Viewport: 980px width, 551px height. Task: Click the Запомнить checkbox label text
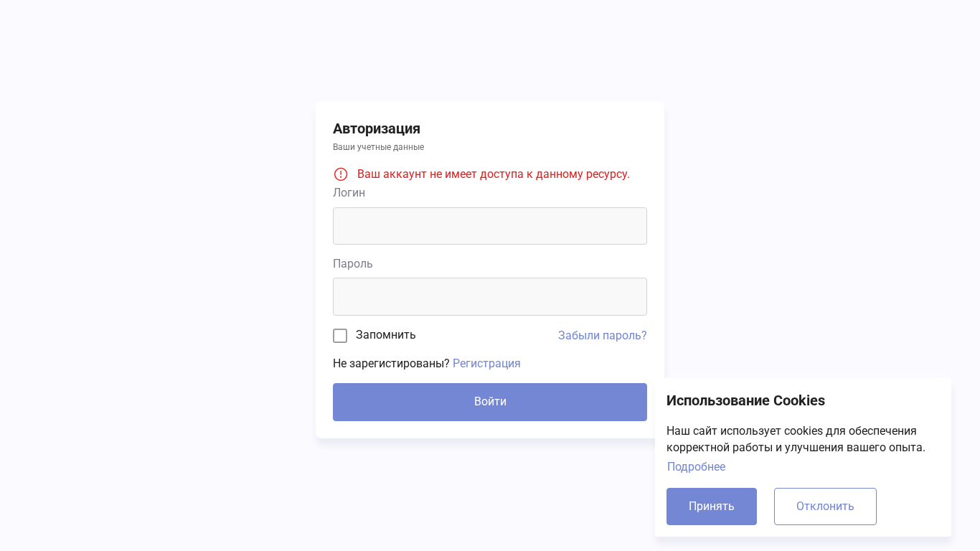[386, 335]
